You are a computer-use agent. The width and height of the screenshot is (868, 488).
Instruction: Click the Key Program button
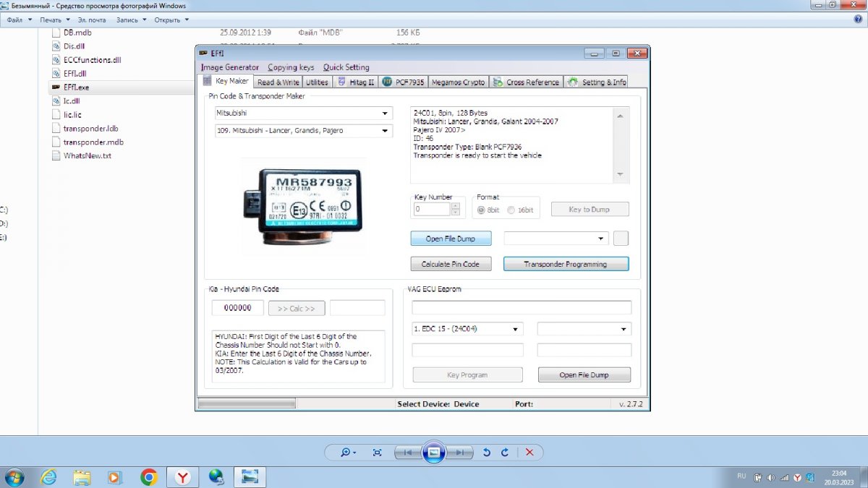point(467,374)
